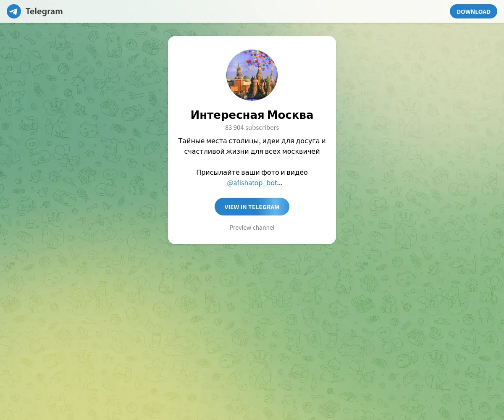Viewport: 504px width, 420px height.
Task: Click the Telegram paper plane logo icon
Action: pyautogui.click(x=14, y=11)
